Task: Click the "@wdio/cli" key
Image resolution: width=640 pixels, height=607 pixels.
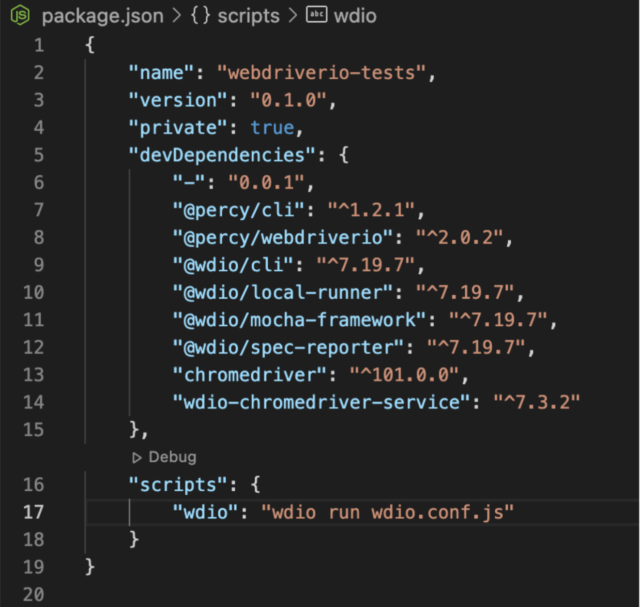Action: [233, 265]
